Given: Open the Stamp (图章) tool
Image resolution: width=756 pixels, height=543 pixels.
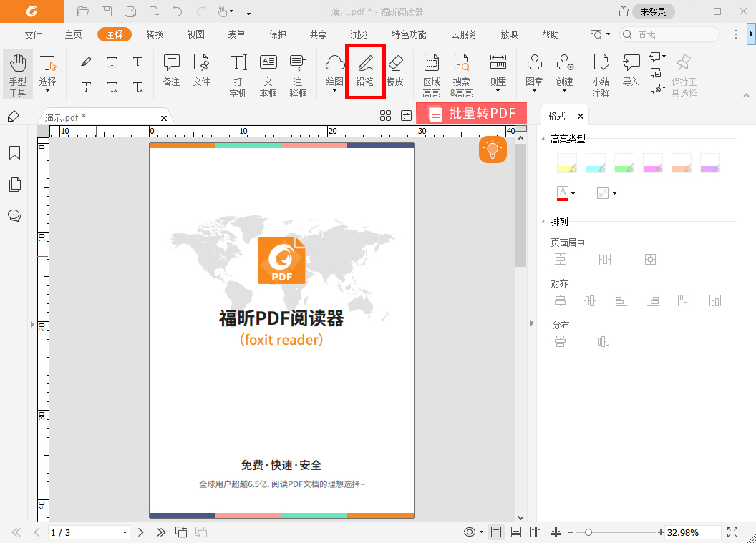Looking at the screenshot, I should [534, 72].
